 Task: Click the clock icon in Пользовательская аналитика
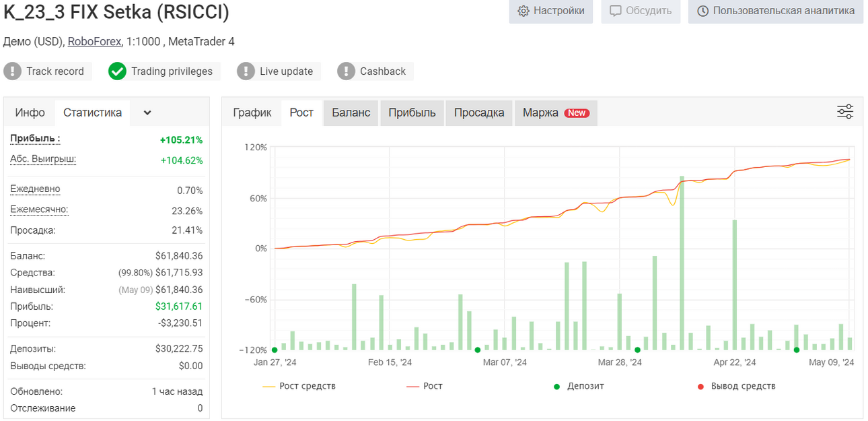point(703,11)
